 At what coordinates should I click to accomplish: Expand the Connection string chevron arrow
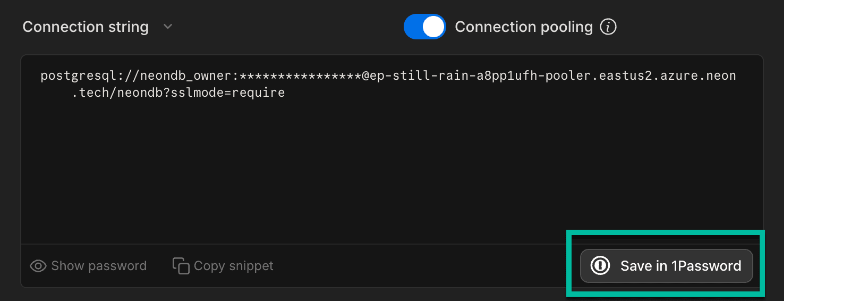[x=168, y=27]
